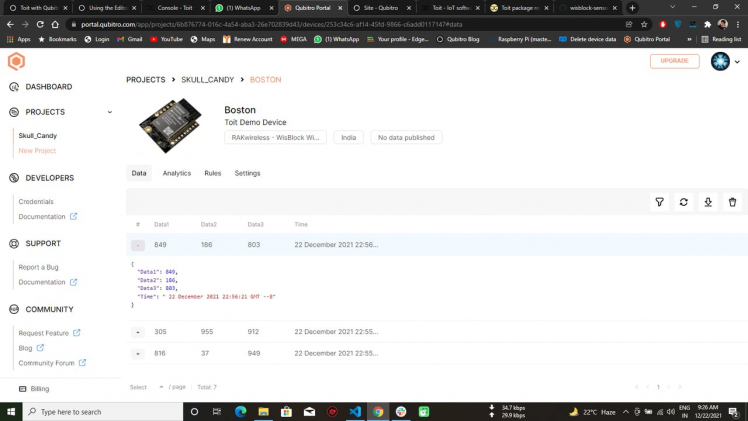Click the India location tag
The height and width of the screenshot is (421, 748).
coord(348,137)
